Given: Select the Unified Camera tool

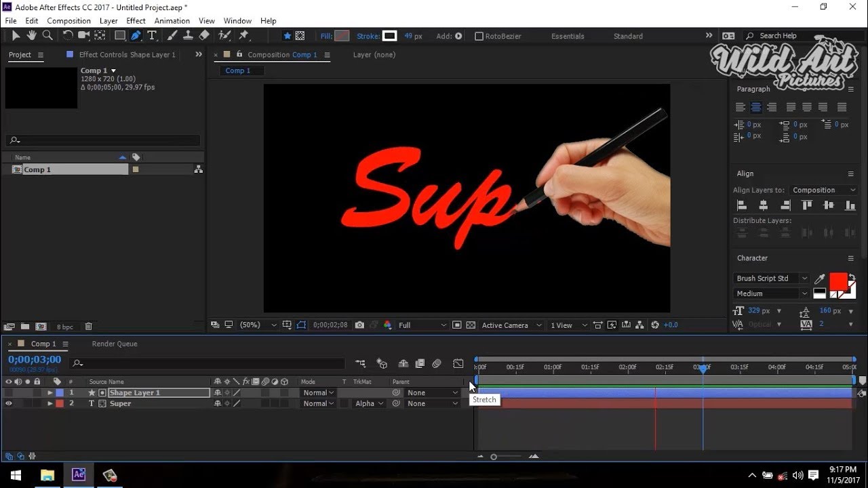Looking at the screenshot, I should pos(84,36).
